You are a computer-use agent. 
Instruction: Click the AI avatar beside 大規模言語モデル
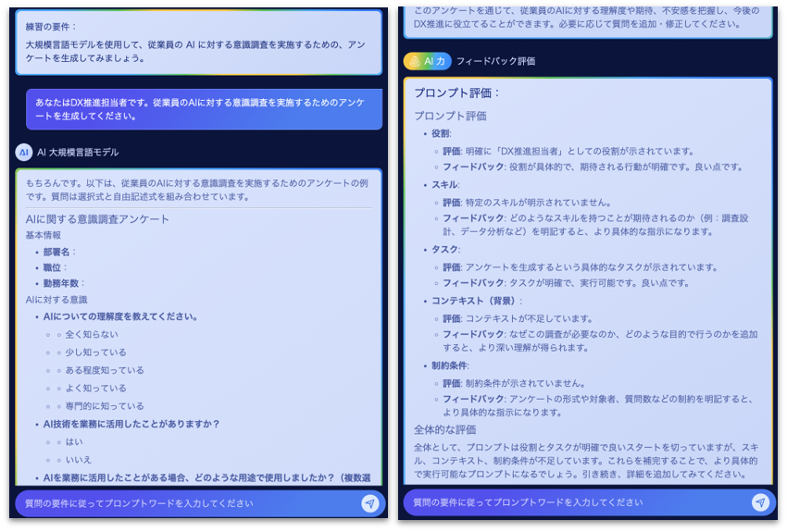pos(24,152)
